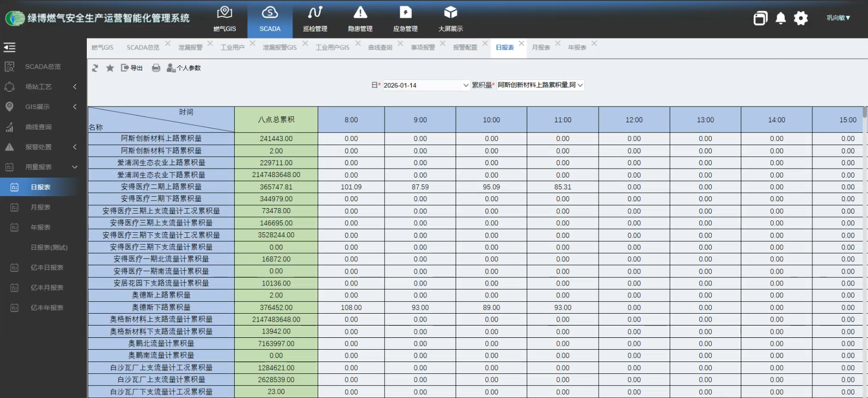
Task: Click the 导出 export button
Action: (132, 68)
